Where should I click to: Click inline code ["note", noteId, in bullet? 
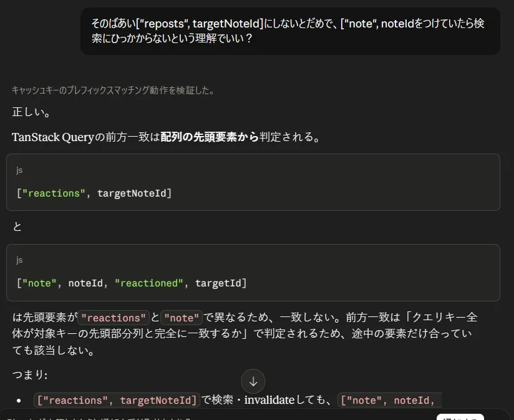click(389, 400)
